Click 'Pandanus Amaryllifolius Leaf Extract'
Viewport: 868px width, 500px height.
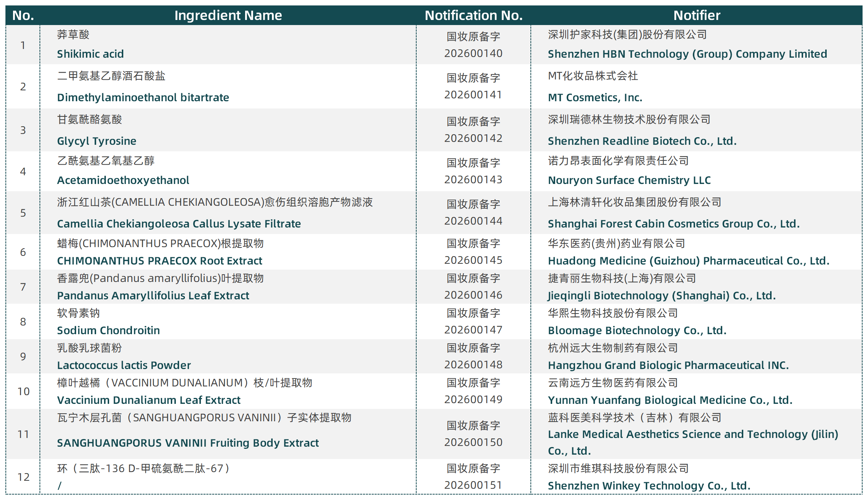[153, 295]
